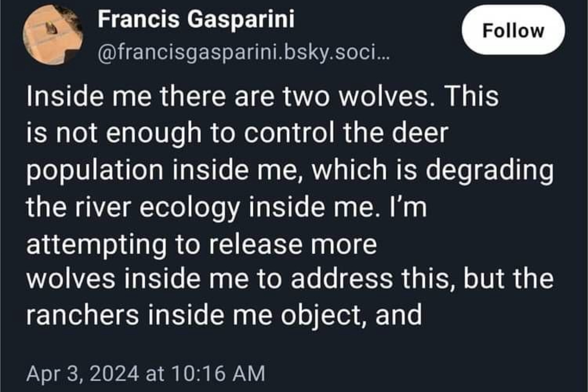Open the @francisgasparini.bsky.soci… handle link
Screen dimensions: 588x392
click(242, 54)
